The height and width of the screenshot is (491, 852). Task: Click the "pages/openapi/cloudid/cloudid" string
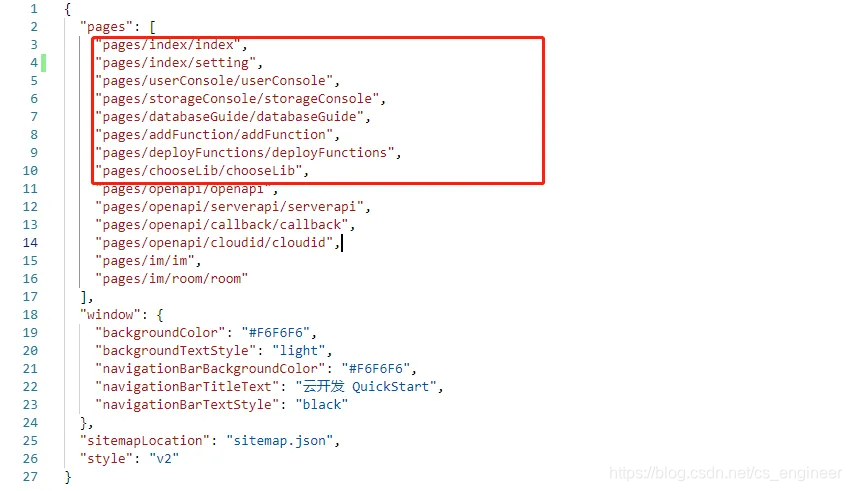point(214,242)
